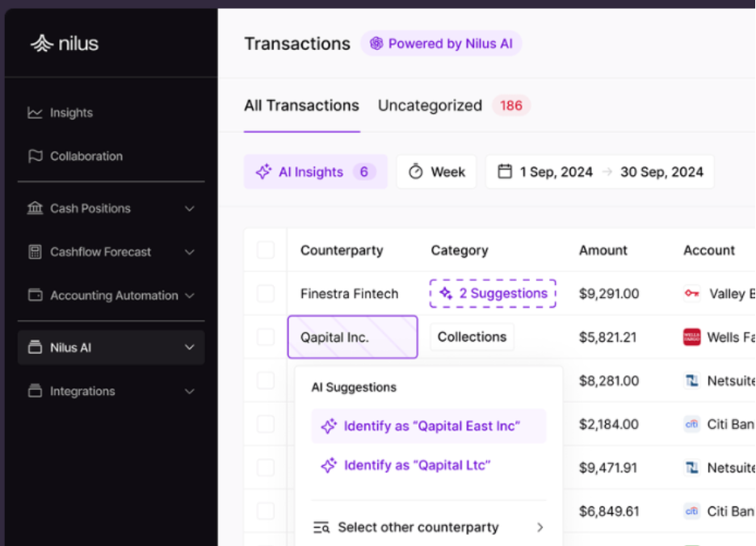The width and height of the screenshot is (756, 546).
Task: Check the $6,849.61 row checkbox
Action: 266,510
